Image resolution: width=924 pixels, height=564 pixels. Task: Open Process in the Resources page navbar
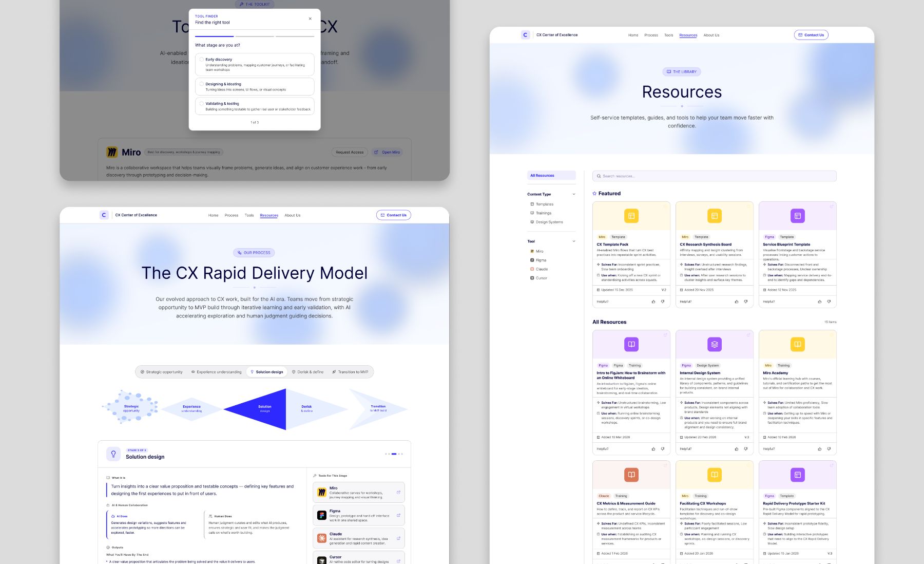pos(651,35)
